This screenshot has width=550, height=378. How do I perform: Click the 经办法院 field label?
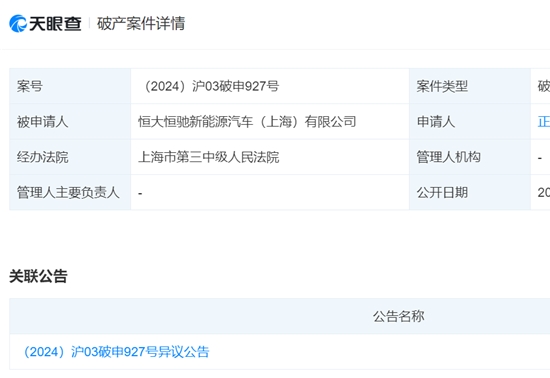[x=42, y=157]
